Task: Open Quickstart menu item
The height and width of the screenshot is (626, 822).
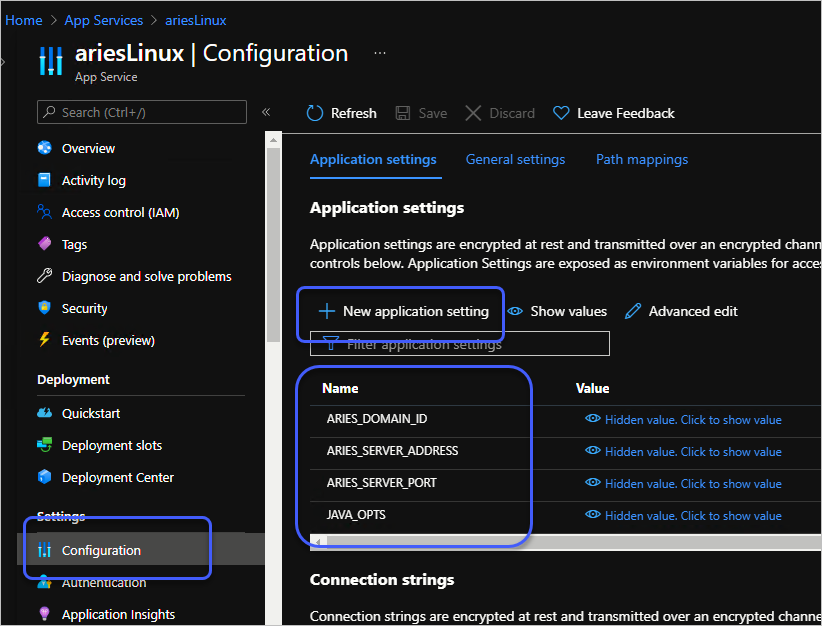Action: pyautogui.click(x=91, y=414)
